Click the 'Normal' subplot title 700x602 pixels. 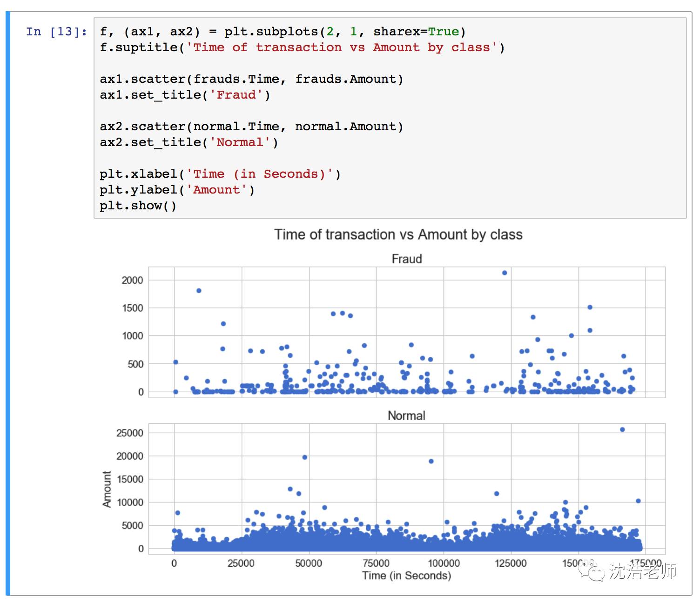[406, 415]
